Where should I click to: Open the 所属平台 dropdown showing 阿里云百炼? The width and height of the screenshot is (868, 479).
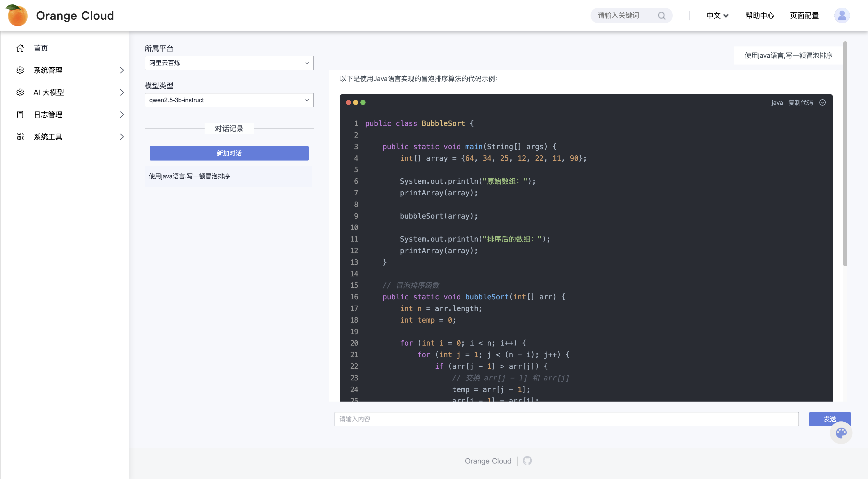229,63
